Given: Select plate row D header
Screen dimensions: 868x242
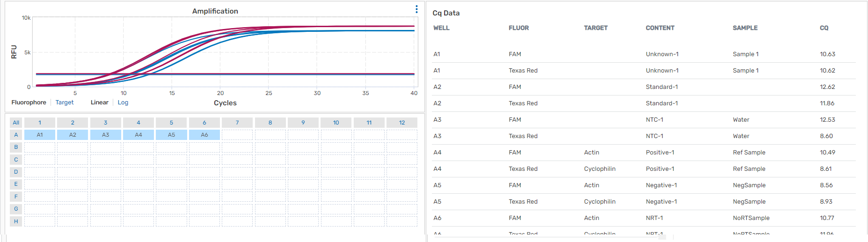Looking at the screenshot, I should click(x=16, y=172).
